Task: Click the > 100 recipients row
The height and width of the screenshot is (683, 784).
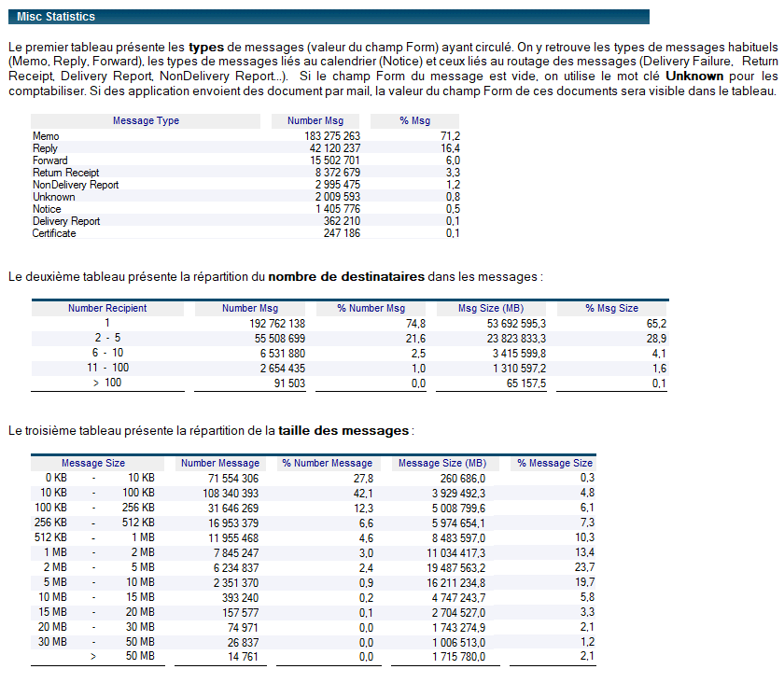Action: tap(349, 383)
